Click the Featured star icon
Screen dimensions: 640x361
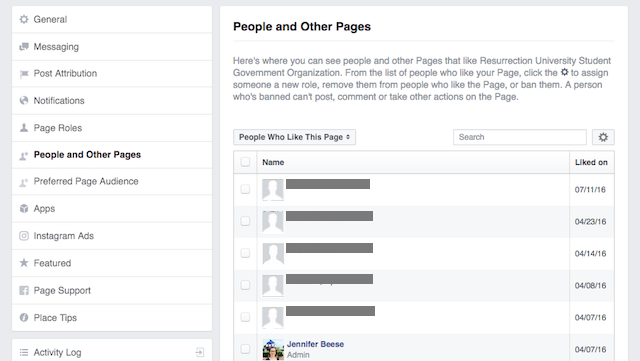[24, 263]
